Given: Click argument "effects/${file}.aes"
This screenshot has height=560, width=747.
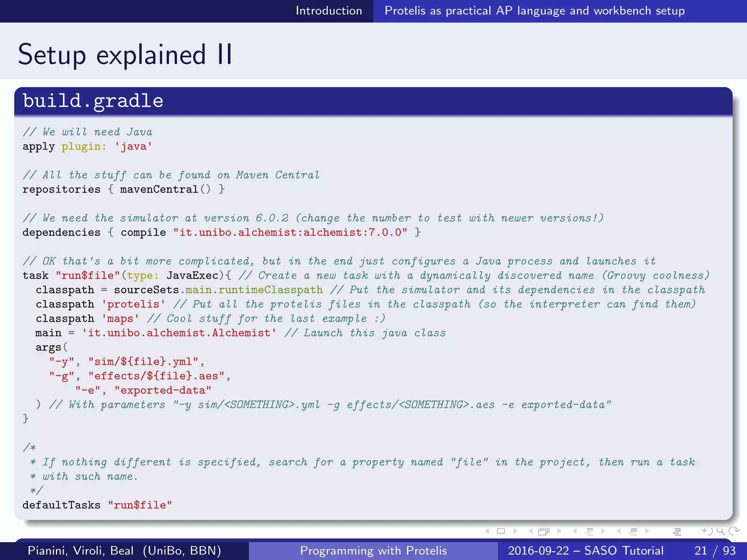Looking at the screenshot, I should (156, 376).
